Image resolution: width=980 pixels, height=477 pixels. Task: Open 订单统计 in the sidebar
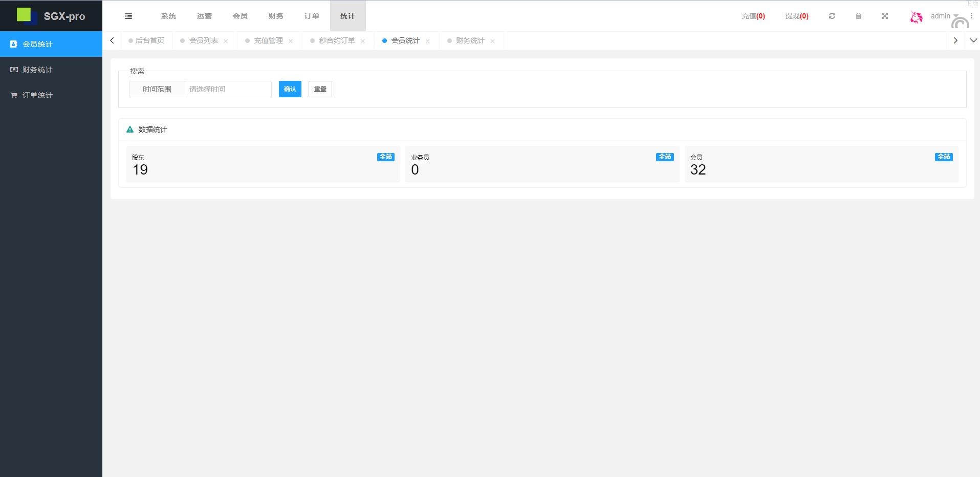tap(37, 95)
